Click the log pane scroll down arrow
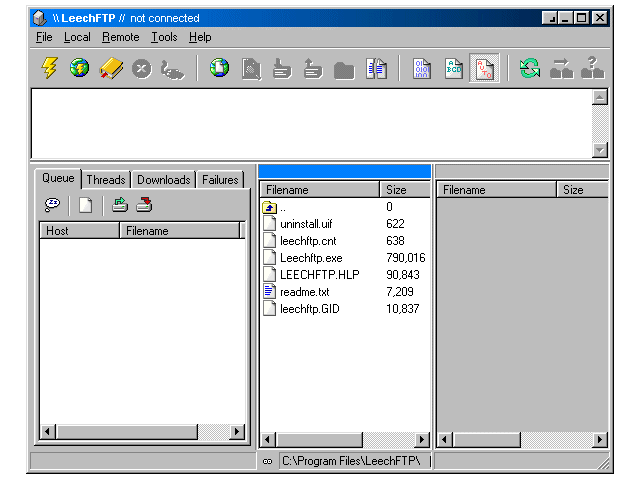The width and height of the screenshot is (640, 480). point(600,150)
